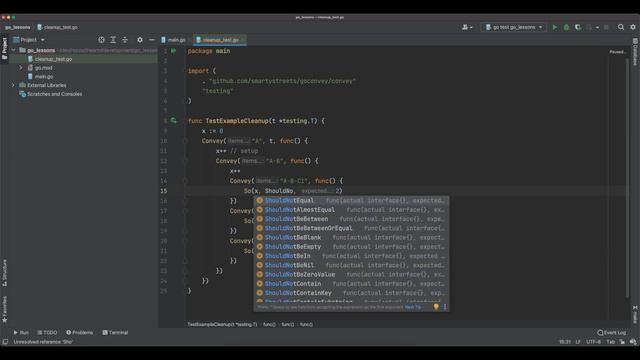Image resolution: width=640 pixels, height=360 pixels.
Task: Expand the go.mod tree node
Action: [21, 68]
